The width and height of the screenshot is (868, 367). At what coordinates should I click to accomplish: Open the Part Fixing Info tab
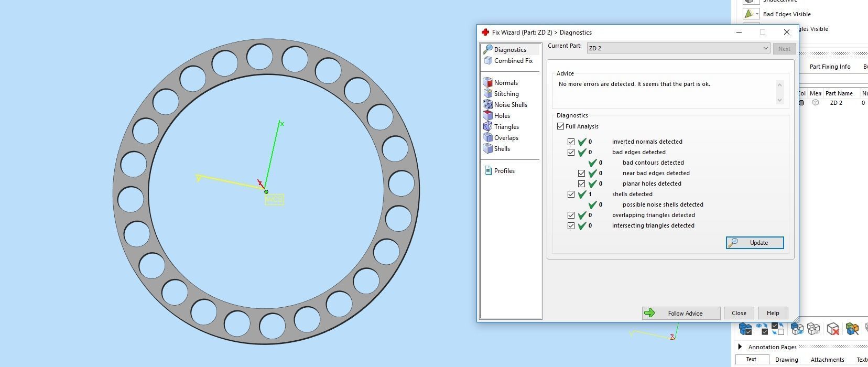pyautogui.click(x=830, y=67)
